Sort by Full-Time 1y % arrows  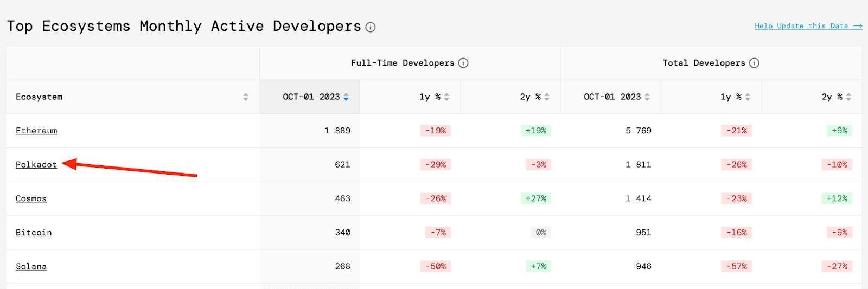pos(446,97)
